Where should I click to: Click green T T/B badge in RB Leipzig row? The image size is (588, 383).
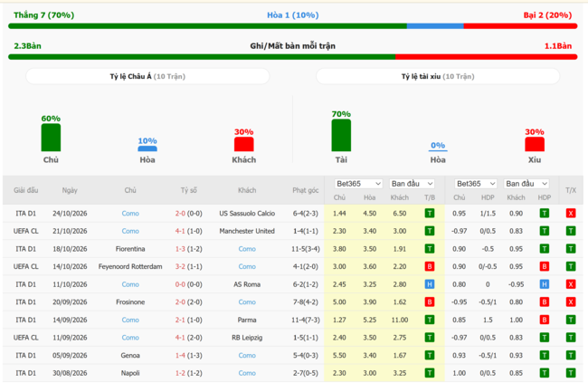[430, 338]
